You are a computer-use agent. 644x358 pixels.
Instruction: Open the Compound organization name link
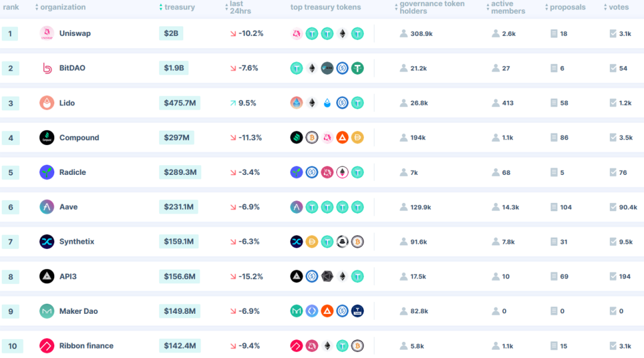(79, 138)
